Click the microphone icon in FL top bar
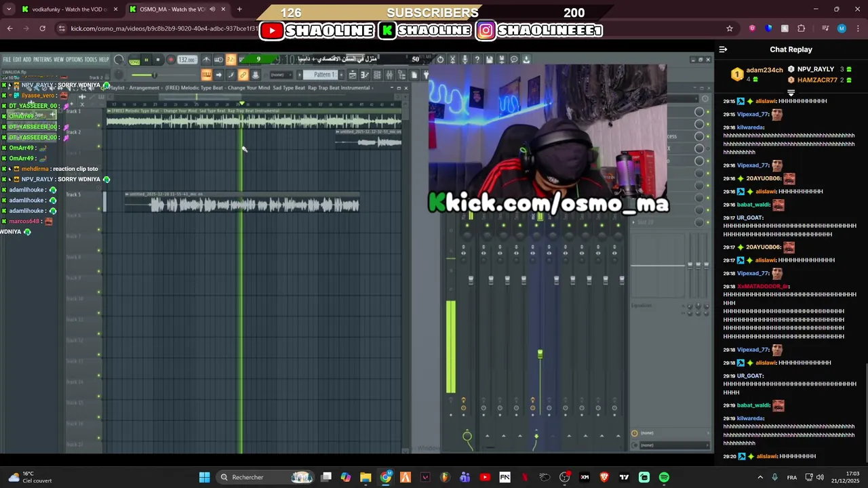 (x=465, y=60)
